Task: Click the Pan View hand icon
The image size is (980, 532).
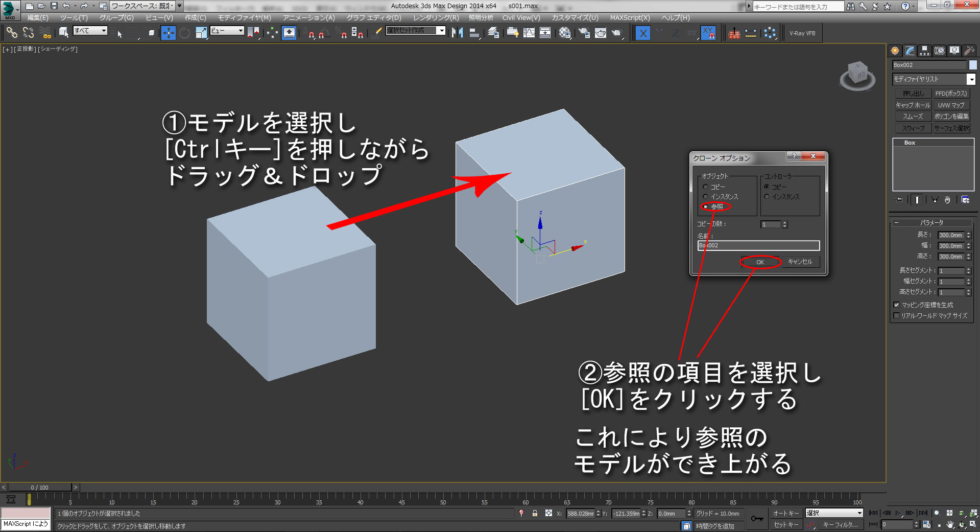Action: tap(950, 525)
